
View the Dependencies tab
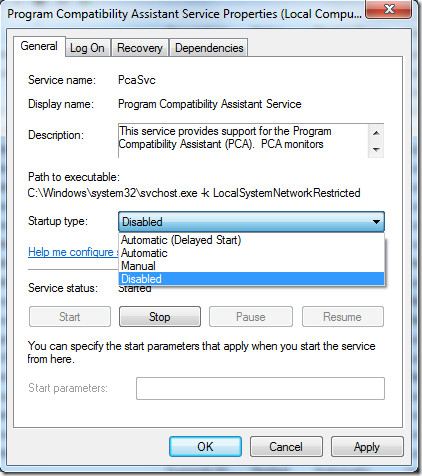coord(209,48)
